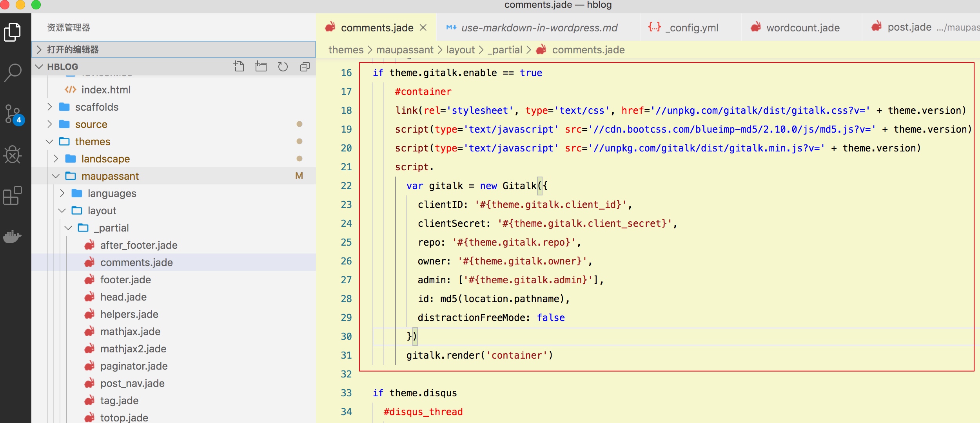980x423 pixels.
Task: Click the post.jade tab file icon
Action: [877, 27]
